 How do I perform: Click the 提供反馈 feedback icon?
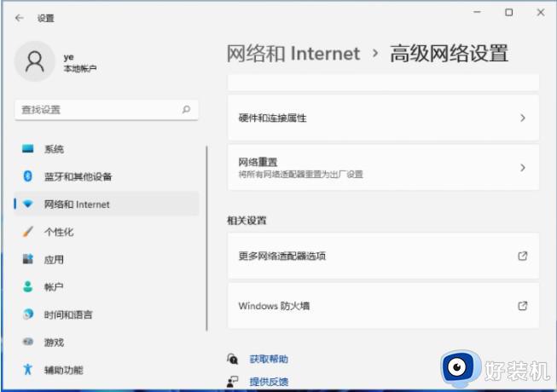233,382
